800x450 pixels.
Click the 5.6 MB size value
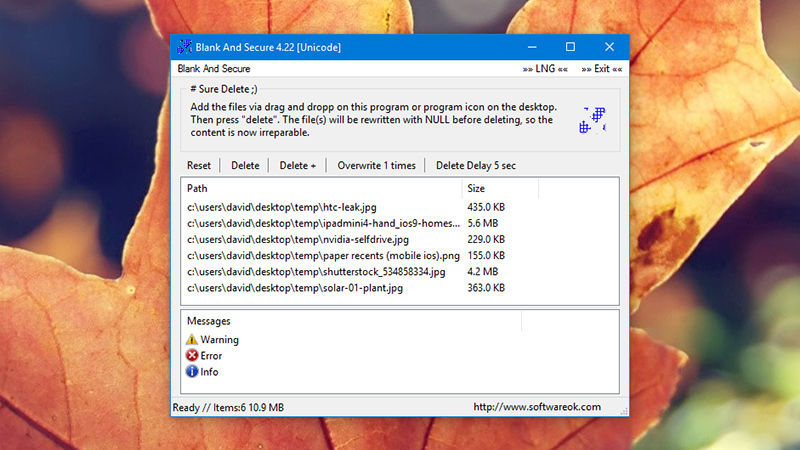pos(483,223)
